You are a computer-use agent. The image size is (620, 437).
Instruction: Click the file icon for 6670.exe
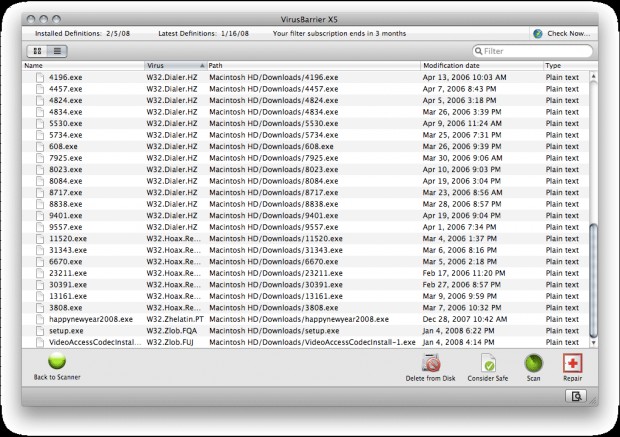click(x=40, y=262)
